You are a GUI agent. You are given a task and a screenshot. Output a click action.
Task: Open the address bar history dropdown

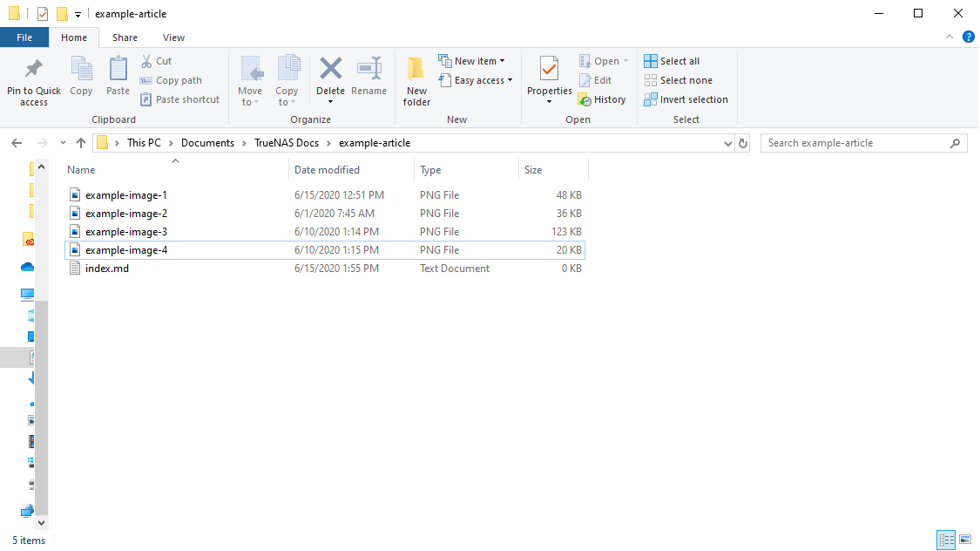[x=728, y=143]
